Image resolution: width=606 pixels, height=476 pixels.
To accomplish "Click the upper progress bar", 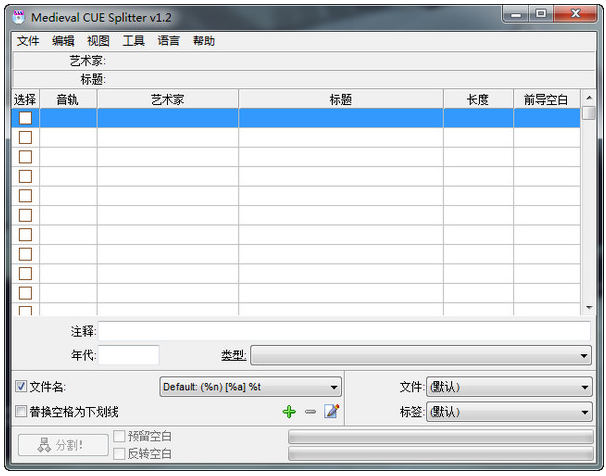I will point(441,437).
